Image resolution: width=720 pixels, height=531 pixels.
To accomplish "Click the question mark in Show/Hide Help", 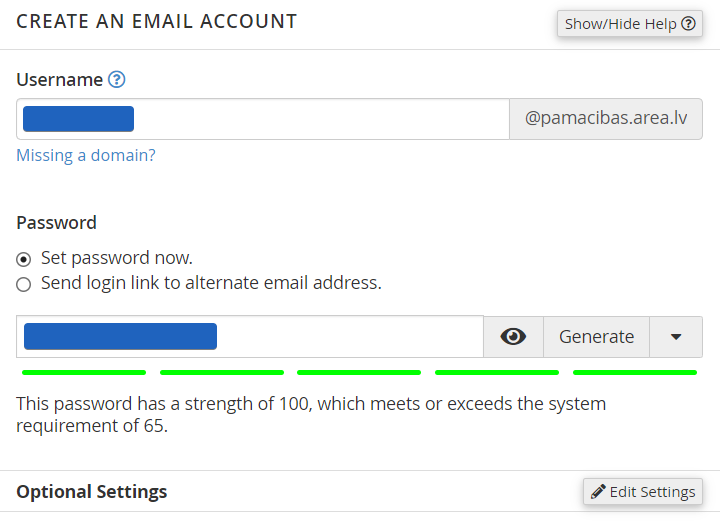I will pos(688,24).
